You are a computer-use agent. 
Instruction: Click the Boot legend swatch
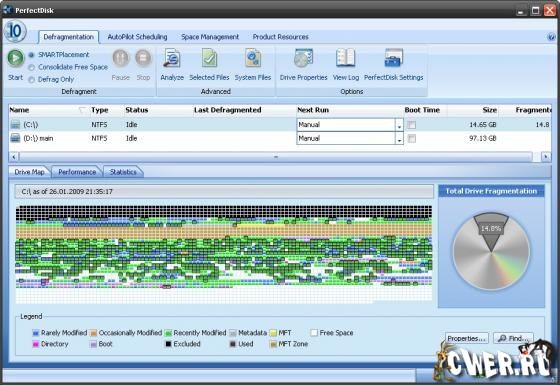(93, 344)
